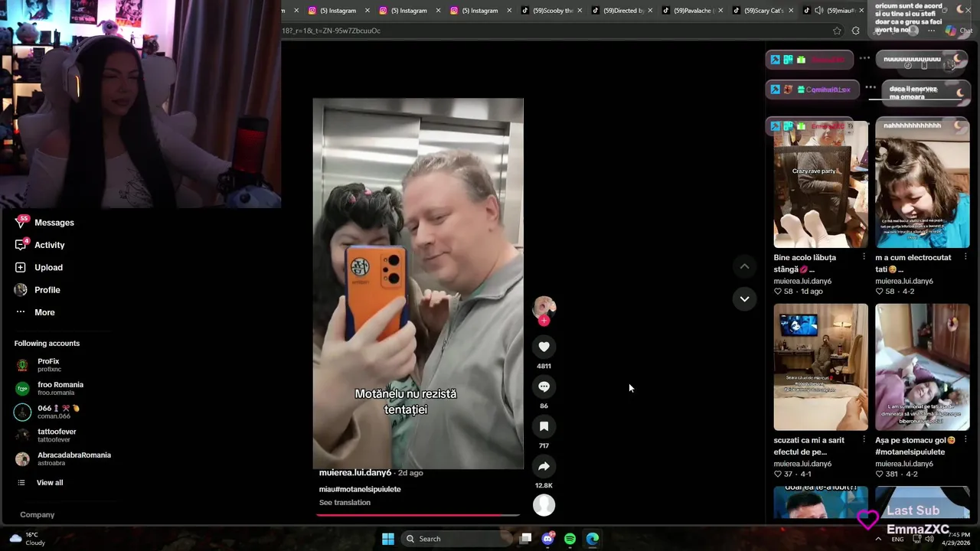Open Upload in TikTok sidebar
Image resolution: width=980 pixels, height=551 pixels.
(x=38, y=267)
